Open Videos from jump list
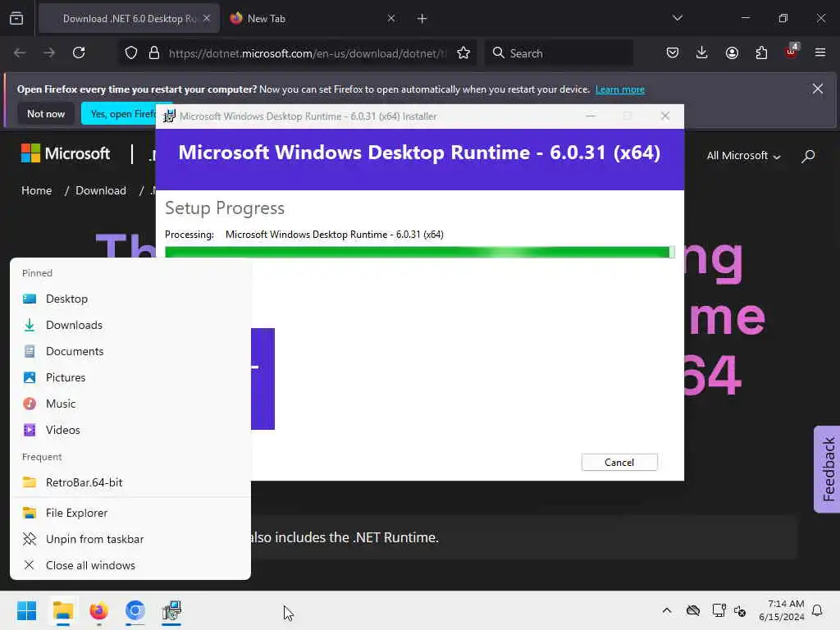 (130, 430)
